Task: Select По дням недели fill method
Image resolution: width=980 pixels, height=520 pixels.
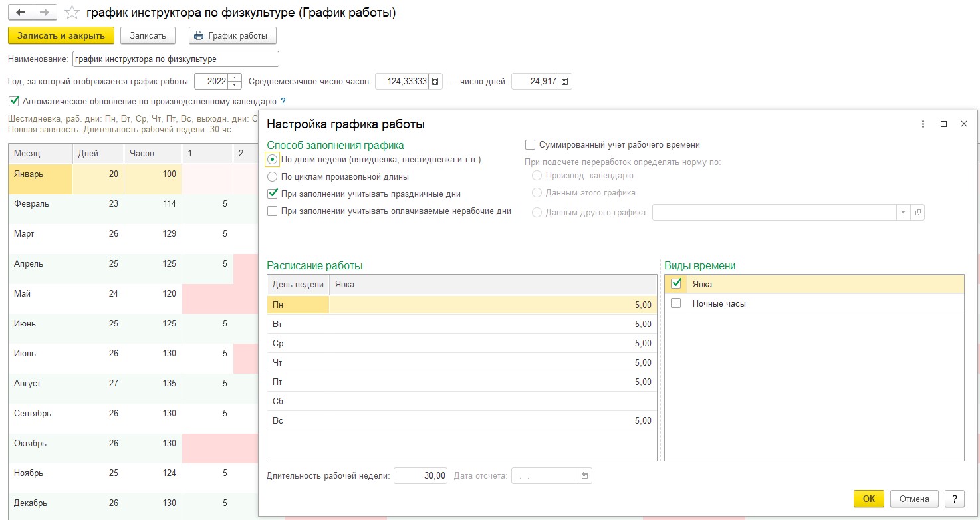Action: coord(272,160)
